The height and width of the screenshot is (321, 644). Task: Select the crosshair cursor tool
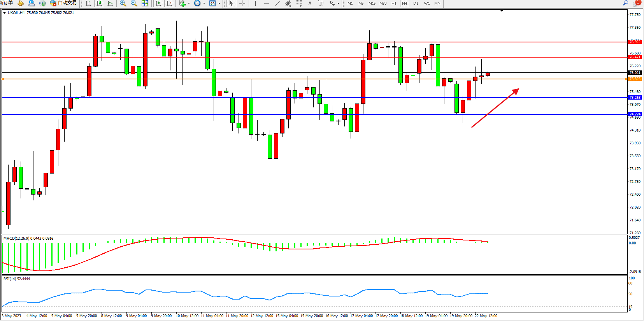(x=242, y=3)
